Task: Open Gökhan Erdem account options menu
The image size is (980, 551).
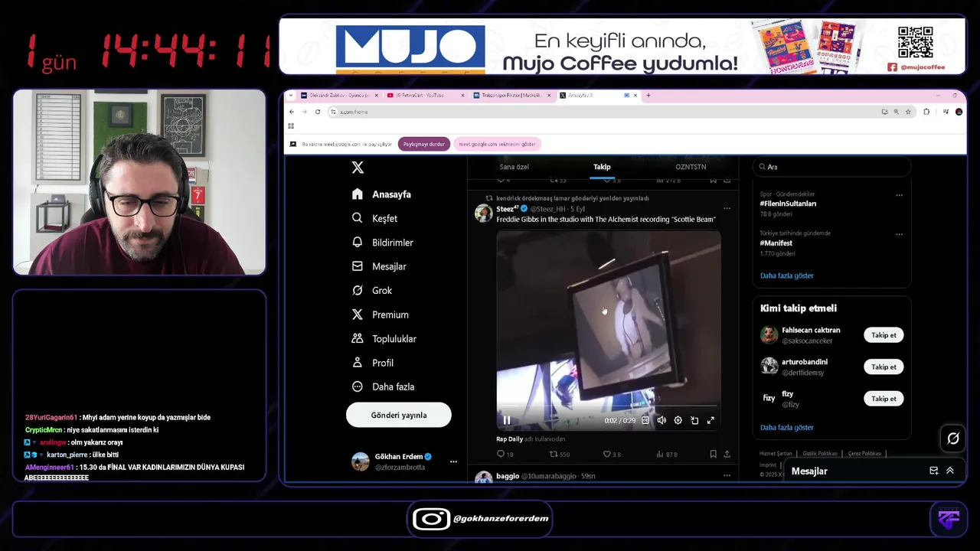Action: click(453, 461)
